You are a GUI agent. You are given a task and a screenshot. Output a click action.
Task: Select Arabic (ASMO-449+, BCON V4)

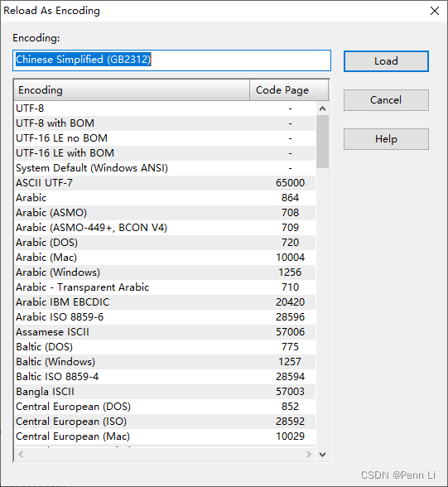(165, 228)
